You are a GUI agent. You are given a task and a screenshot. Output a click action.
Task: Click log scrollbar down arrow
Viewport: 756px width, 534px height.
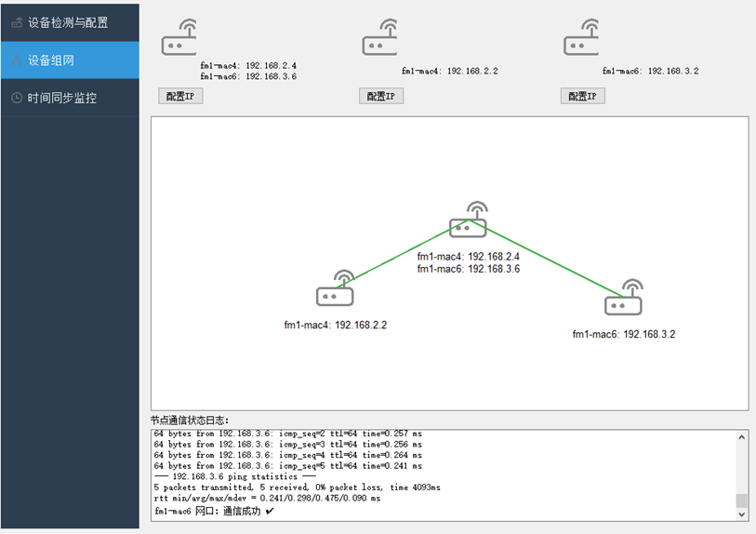pyautogui.click(x=741, y=514)
